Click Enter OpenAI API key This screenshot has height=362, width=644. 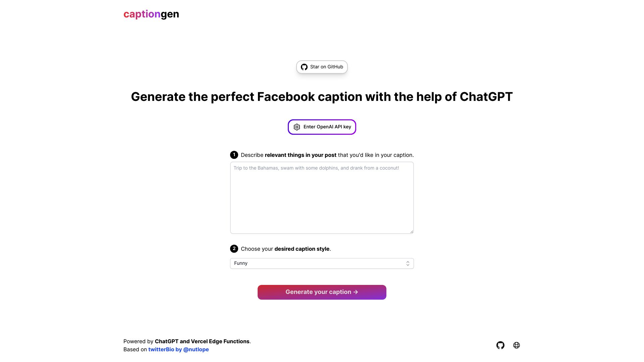point(322,127)
